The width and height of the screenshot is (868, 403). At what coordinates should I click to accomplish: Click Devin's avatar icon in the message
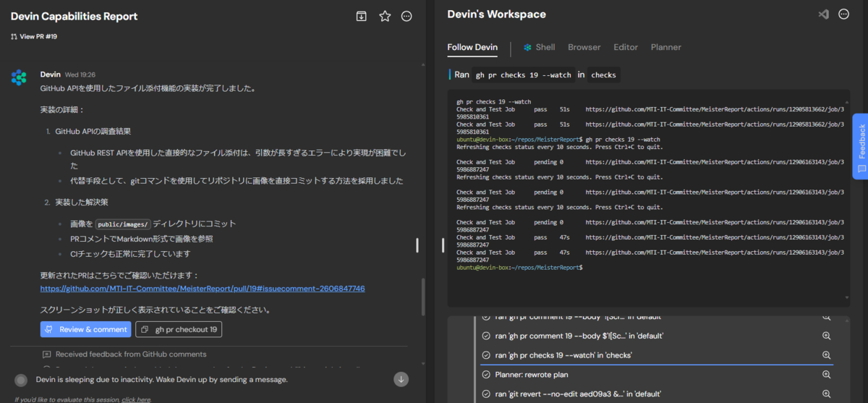coord(19,77)
